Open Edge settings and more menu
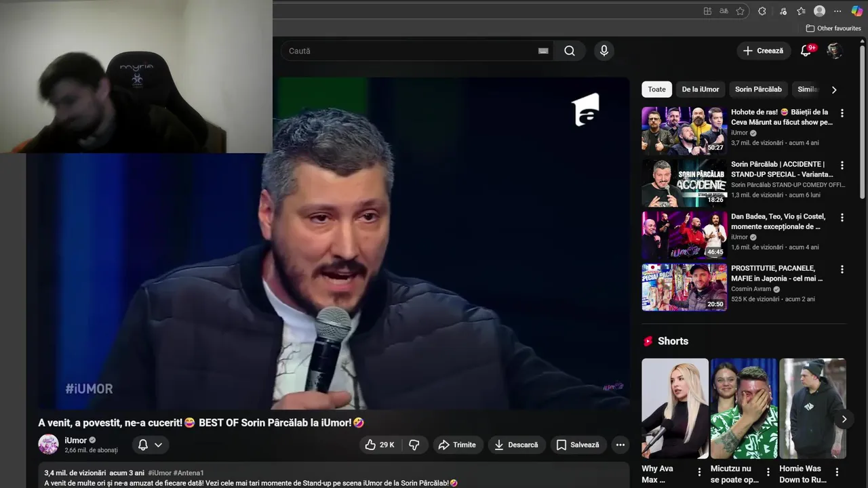868x488 pixels. click(x=837, y=11)
